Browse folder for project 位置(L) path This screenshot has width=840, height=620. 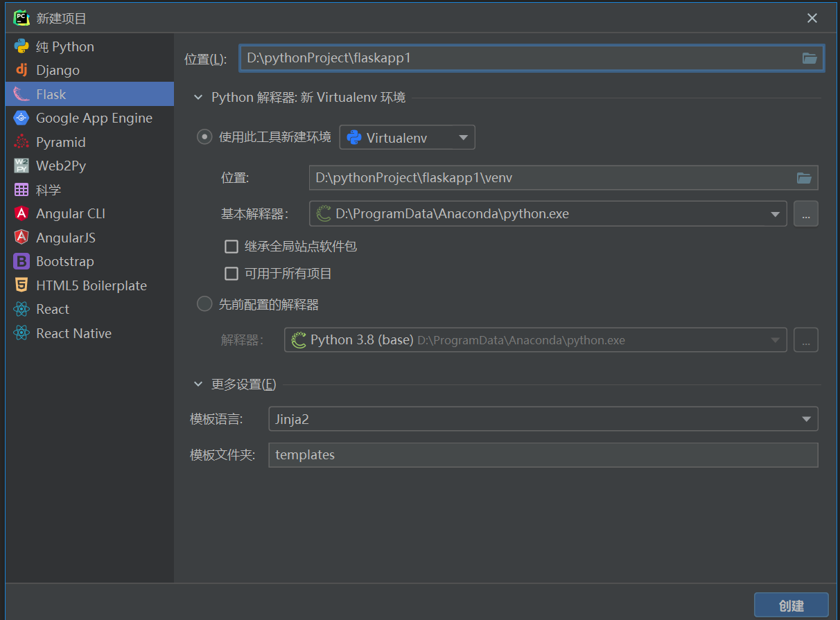[x=810, y=58]
